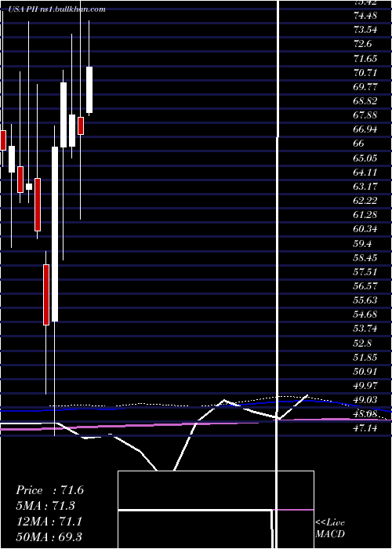Click the '12MA : 71.1' readout
This screenshot has width=392, height=549.
(x=49, y=522)
